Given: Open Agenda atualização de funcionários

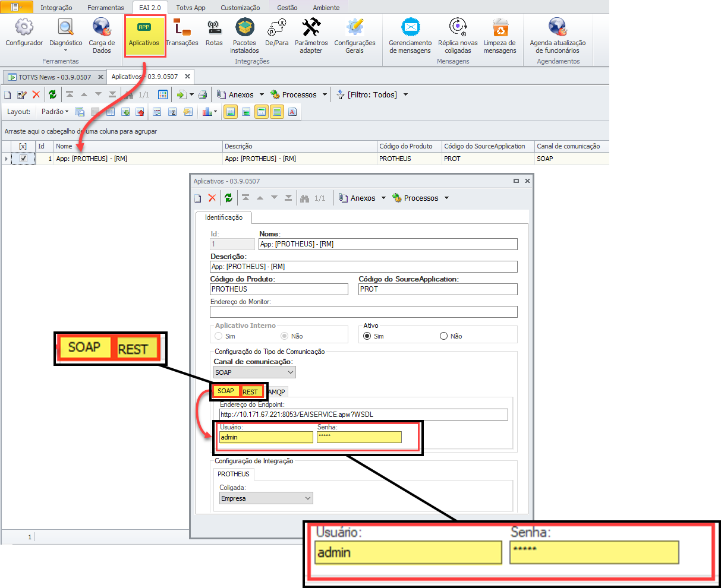Looking at the screenshot, I should pyautogui.click(x=558, y=37).
